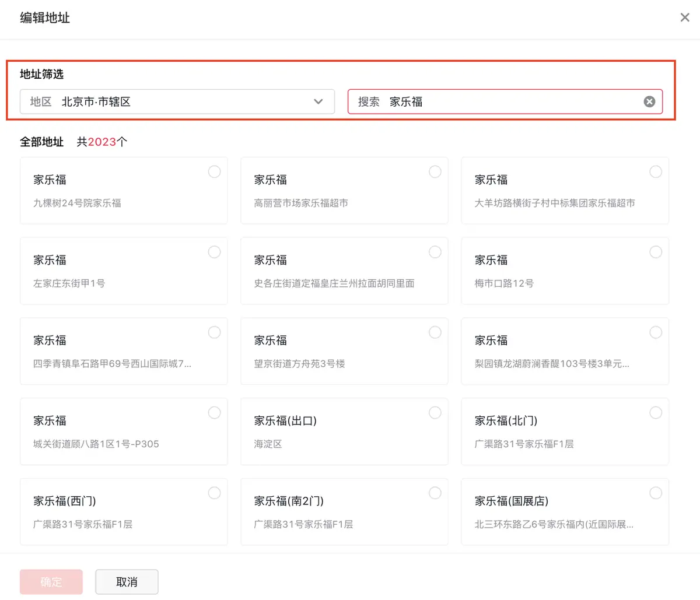Screen dimensions: 700x600
Task: Click the 编辑地址 dialog title
Action: click(x=45, y=18)
